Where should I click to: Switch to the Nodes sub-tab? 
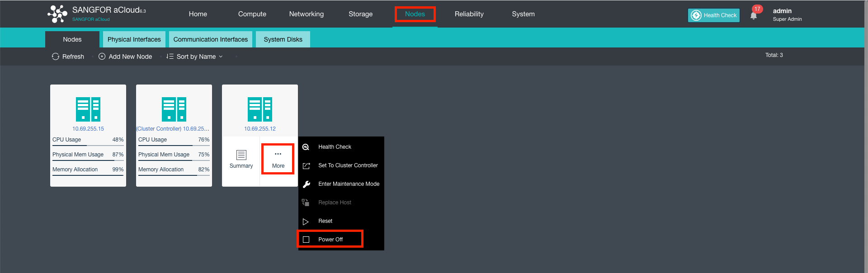(72, 39)
